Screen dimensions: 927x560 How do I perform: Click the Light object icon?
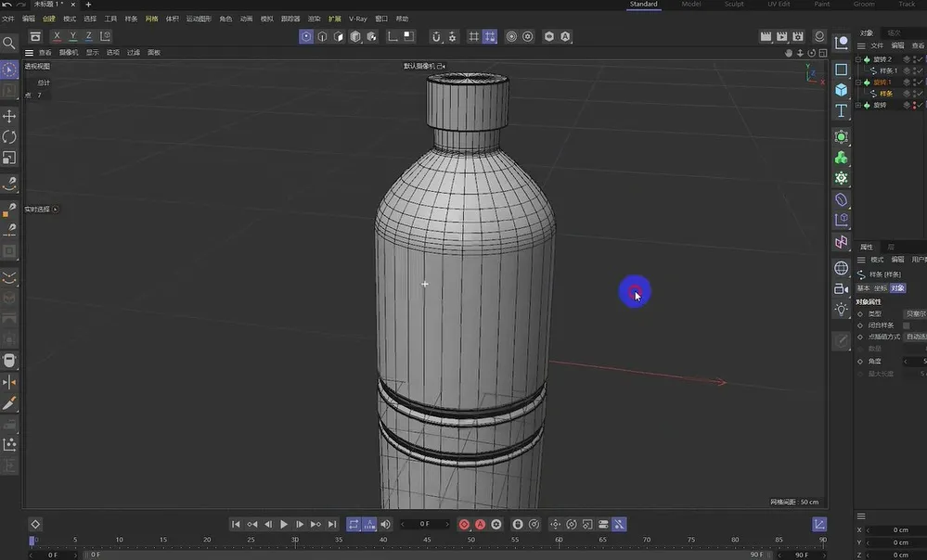pos(841,310)
